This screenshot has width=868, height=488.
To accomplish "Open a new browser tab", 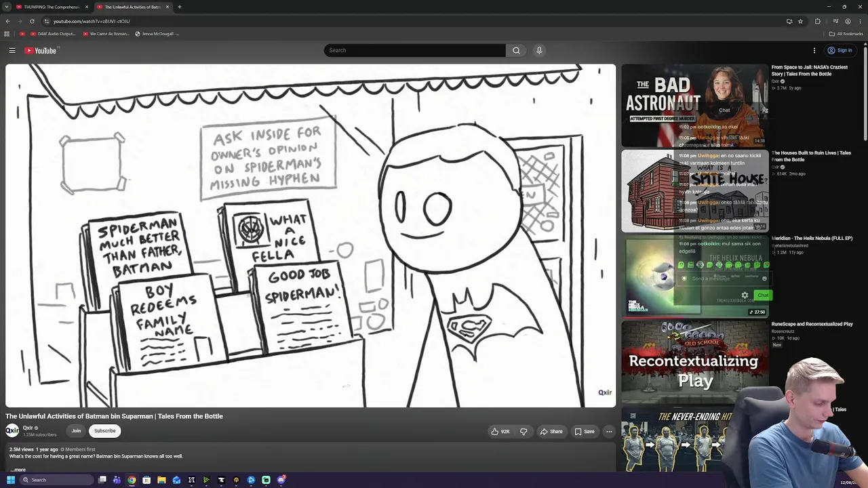I will pyautogui.click(x=179, y=7).
